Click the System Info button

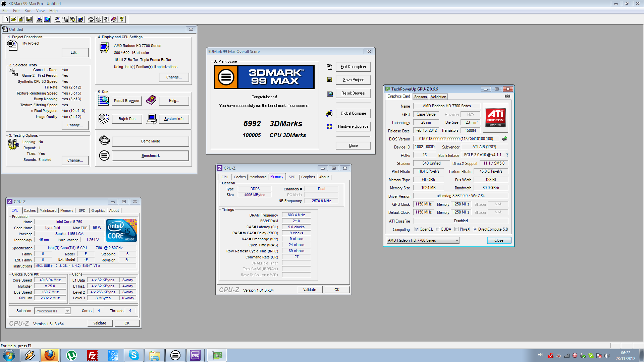tap(174, 119)
